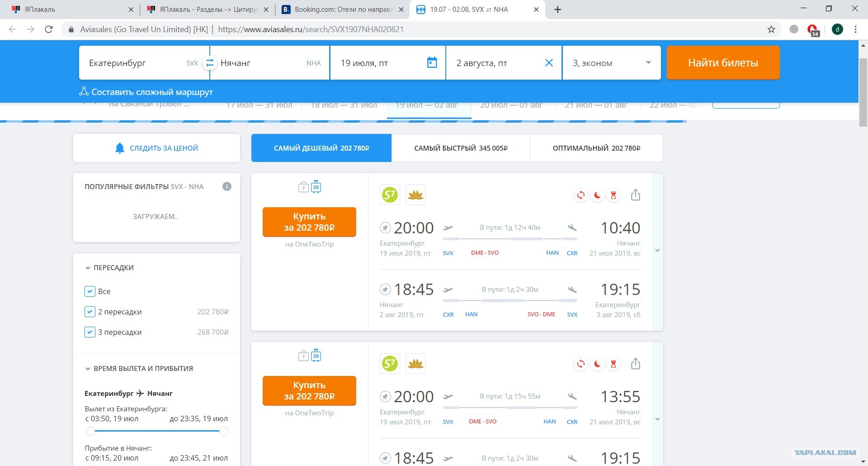The height and width of the screenshot is (466, 868).
Task: Expand first ticket details arrow
Action: [657, 251]
